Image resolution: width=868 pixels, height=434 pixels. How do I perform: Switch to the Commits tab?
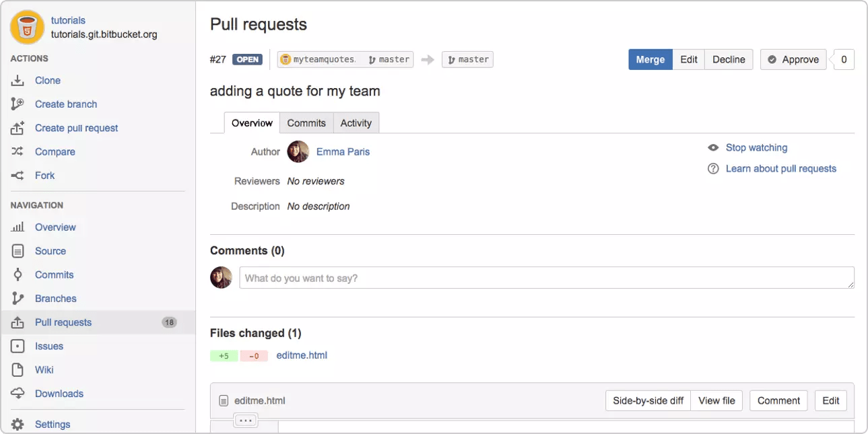306,122
